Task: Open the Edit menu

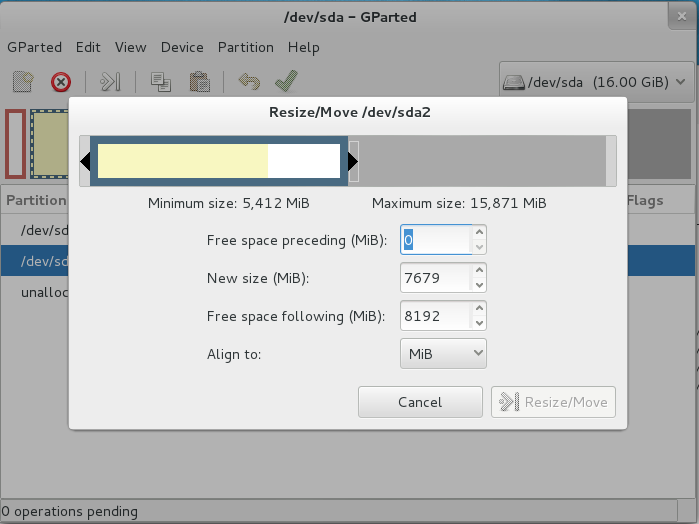Action: [x=88, y=47]
